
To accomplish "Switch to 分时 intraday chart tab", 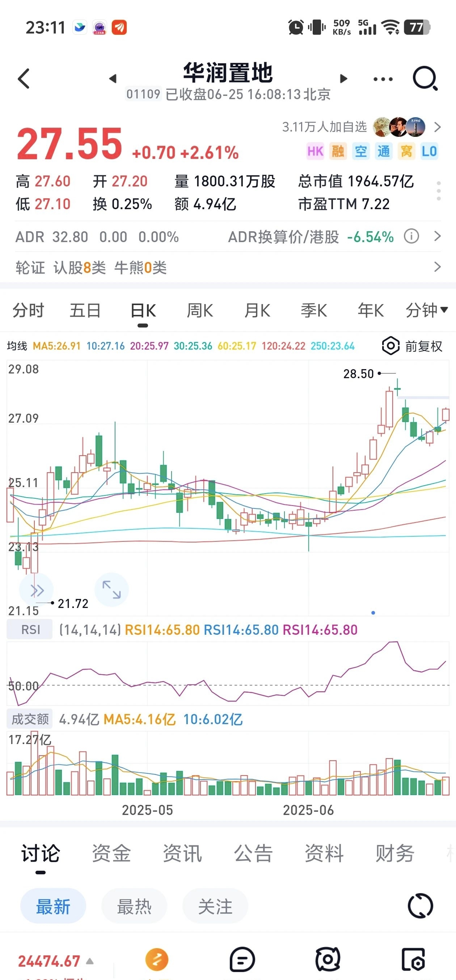I will coord(29,311).
